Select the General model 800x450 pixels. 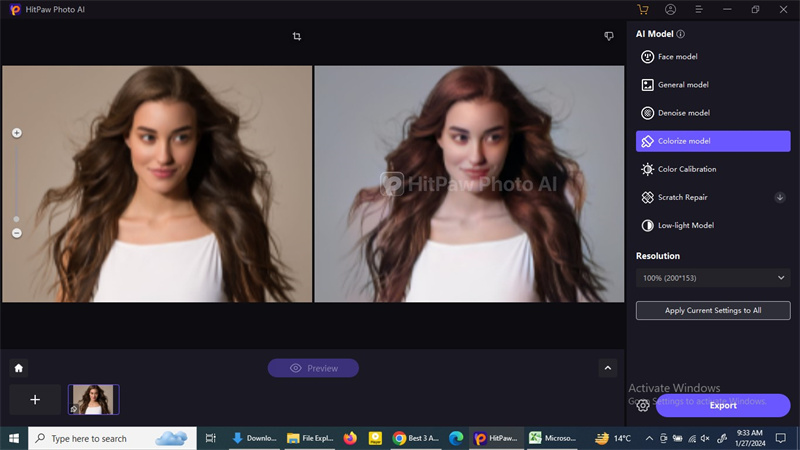713,85
